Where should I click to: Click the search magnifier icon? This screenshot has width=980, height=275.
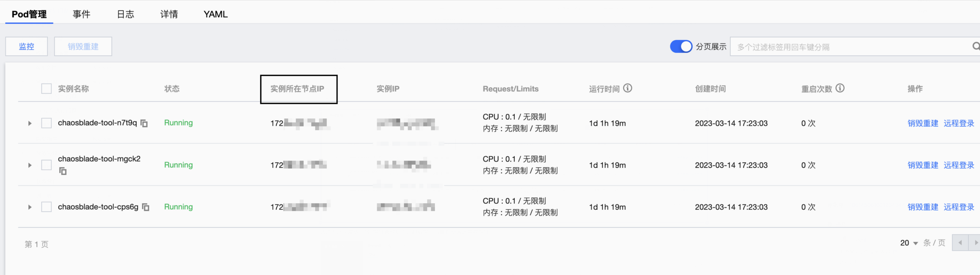[x=975, y=46]
